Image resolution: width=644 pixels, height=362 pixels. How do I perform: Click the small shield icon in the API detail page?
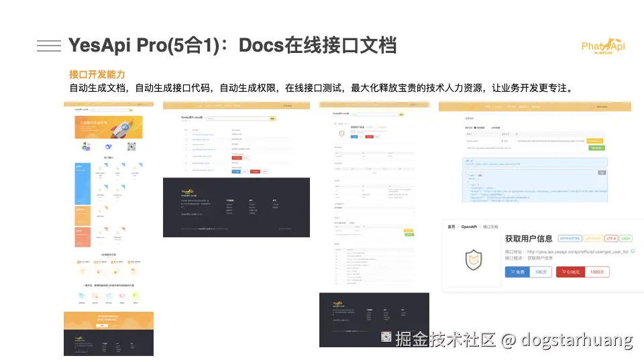(341, 133)
